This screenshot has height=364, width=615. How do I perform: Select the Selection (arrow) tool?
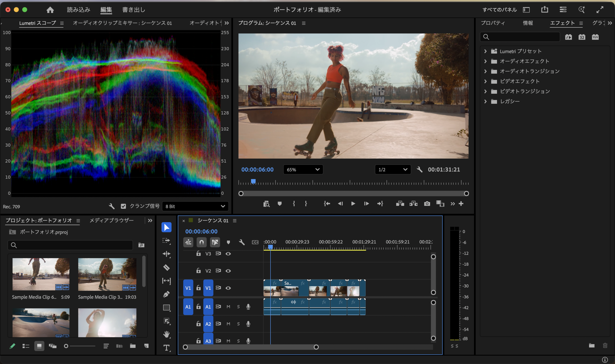click(166, 227)
